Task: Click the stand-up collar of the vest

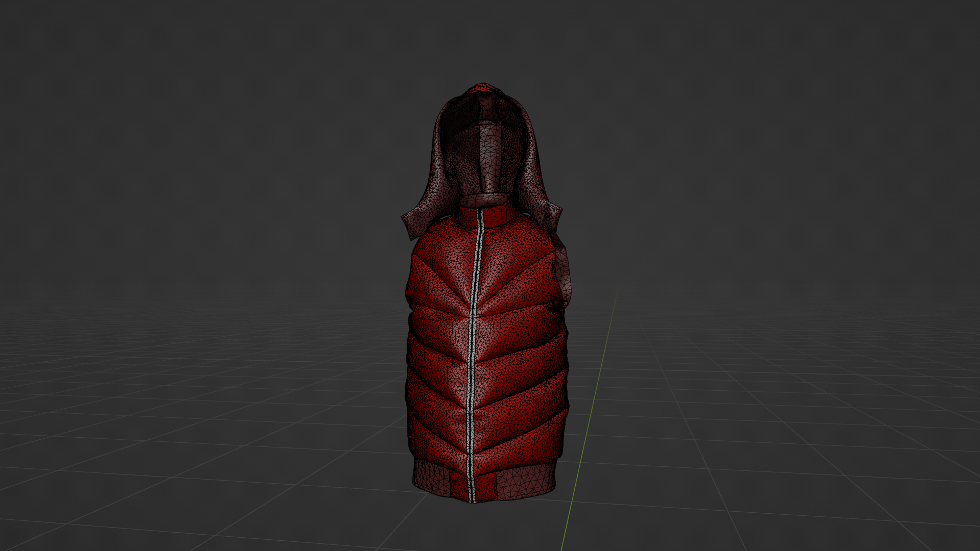Action: 487,215
